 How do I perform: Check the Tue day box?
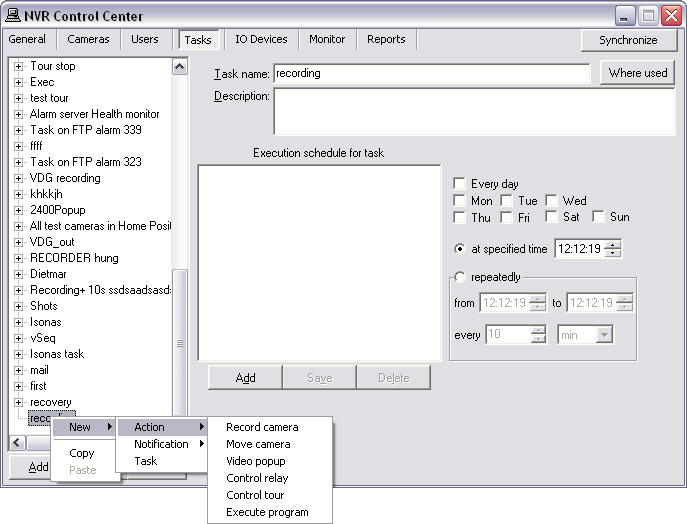pyautogui.click(x=506, y=201)
